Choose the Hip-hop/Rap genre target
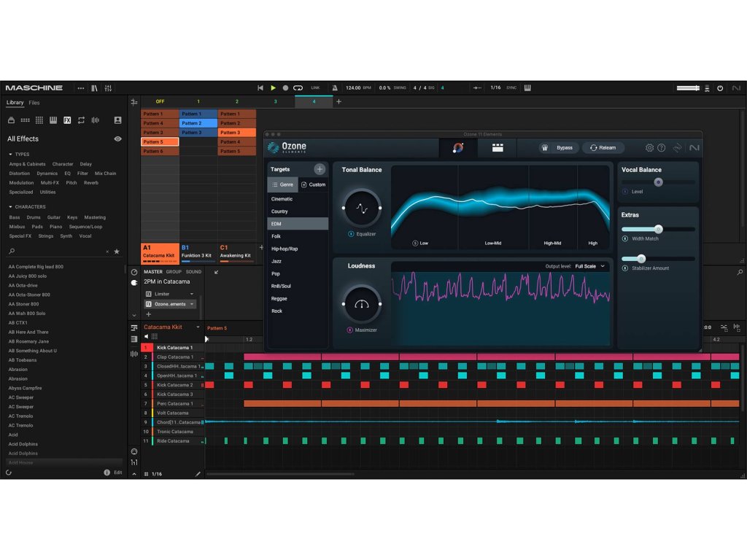 pyautogui.click(x=298, y=249)
